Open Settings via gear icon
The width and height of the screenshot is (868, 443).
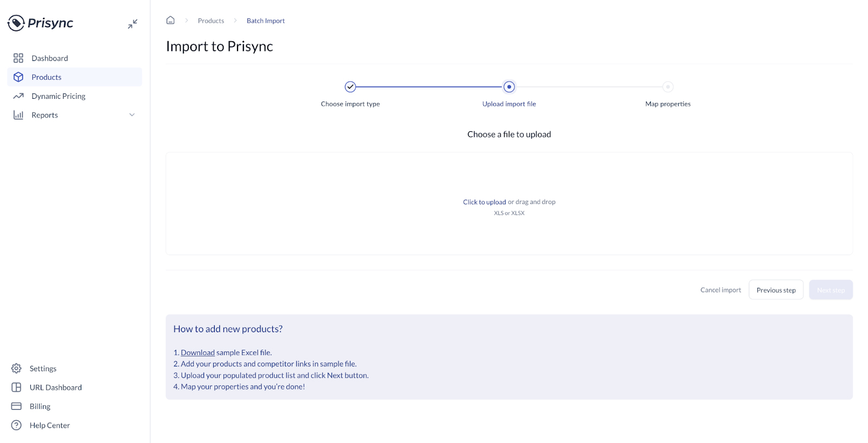click(16, 369)
